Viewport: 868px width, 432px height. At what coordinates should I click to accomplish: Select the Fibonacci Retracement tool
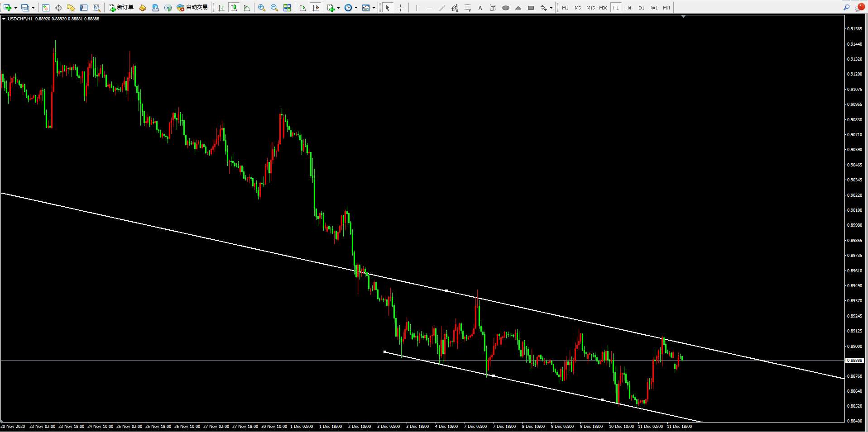click(x=467, y=8)
